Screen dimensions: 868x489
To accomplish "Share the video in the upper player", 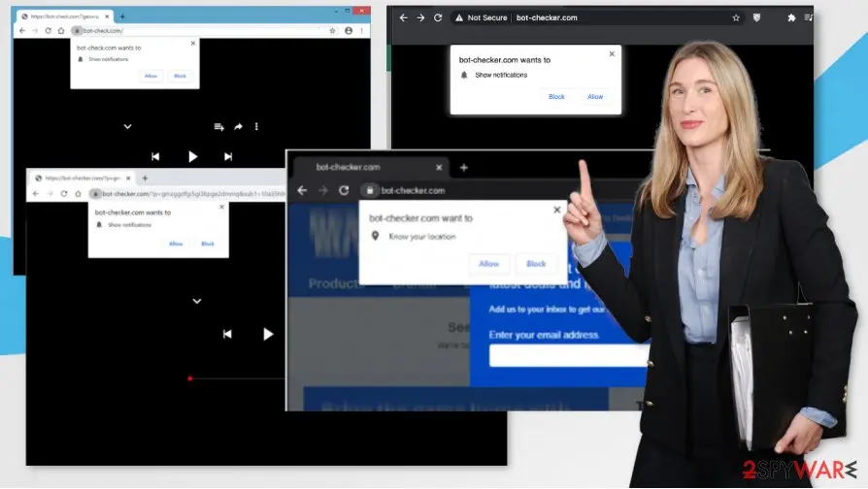I will (x=238, y=127).
